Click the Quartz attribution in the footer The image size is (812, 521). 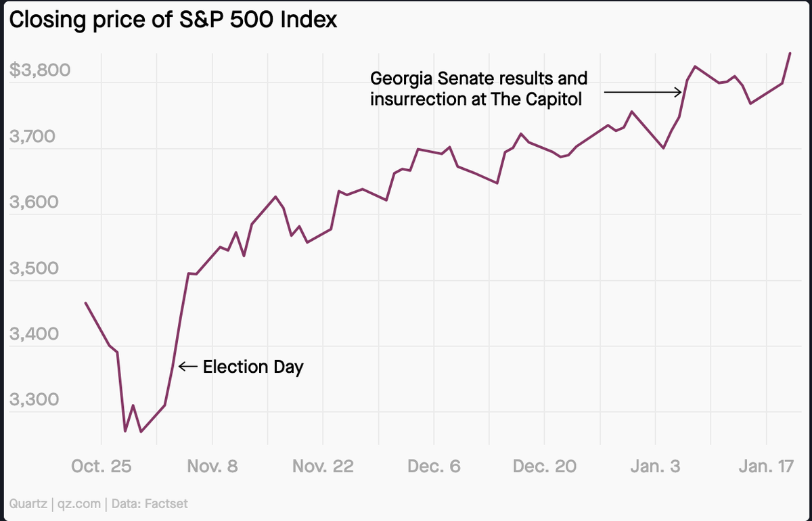28,503
